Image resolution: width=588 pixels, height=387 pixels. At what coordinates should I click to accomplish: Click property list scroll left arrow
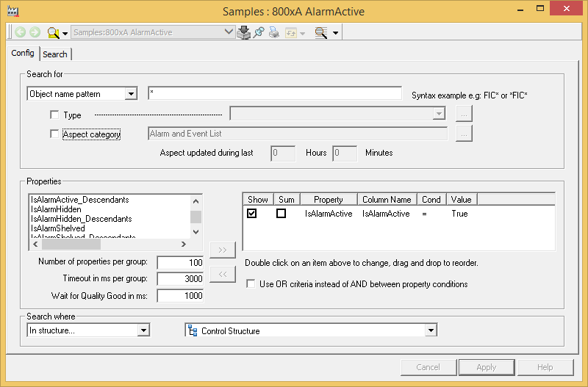point(35,245)
